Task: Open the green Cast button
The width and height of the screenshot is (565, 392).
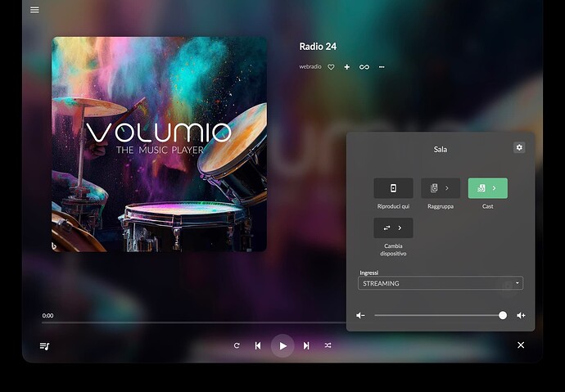Action: pyautogui.click(x=487, y=188)
